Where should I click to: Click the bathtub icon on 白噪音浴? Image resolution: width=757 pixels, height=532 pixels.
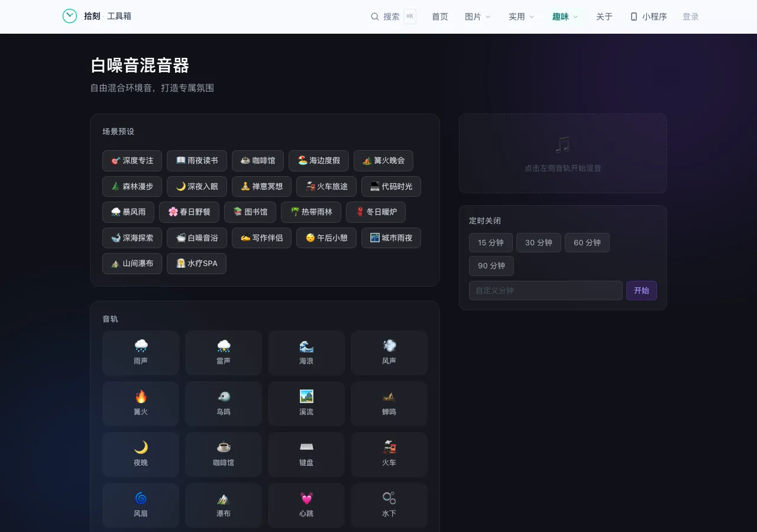[181, 238]
